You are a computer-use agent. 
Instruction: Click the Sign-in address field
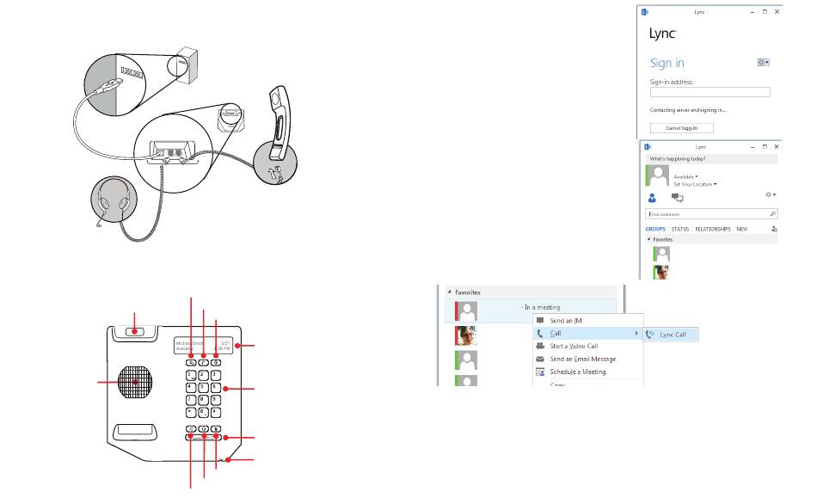[x=709, y=92]
